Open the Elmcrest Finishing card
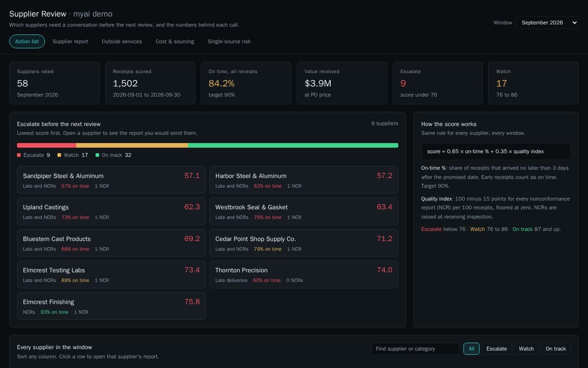The height and width of the screenshot is (368, 588). click(x=111, y=306)
